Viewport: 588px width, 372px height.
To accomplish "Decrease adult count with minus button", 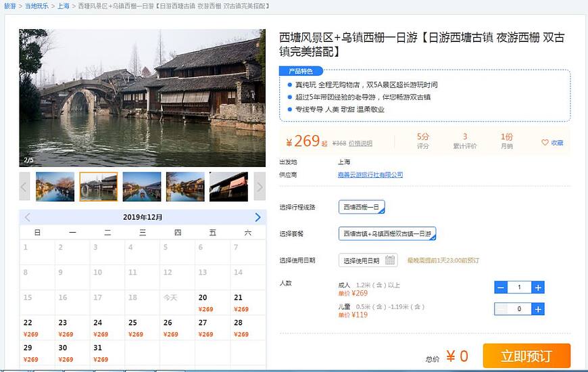I will point(501,287).
